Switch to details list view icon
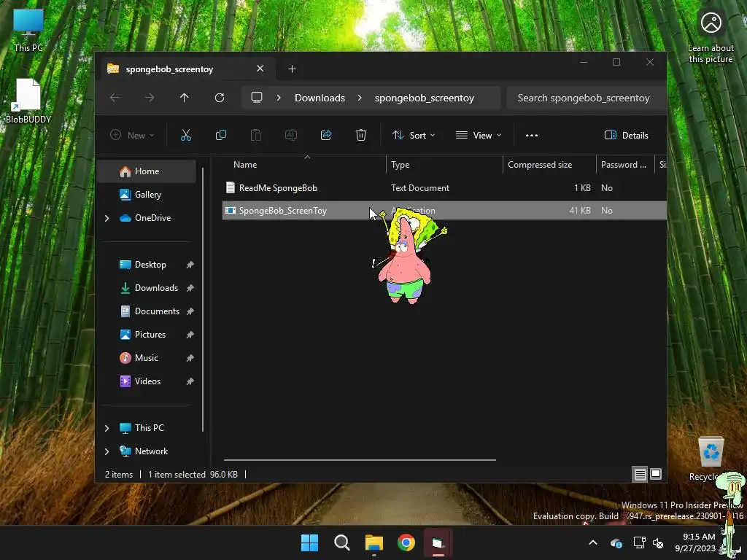The image size is (747, 560). point(640,474)
